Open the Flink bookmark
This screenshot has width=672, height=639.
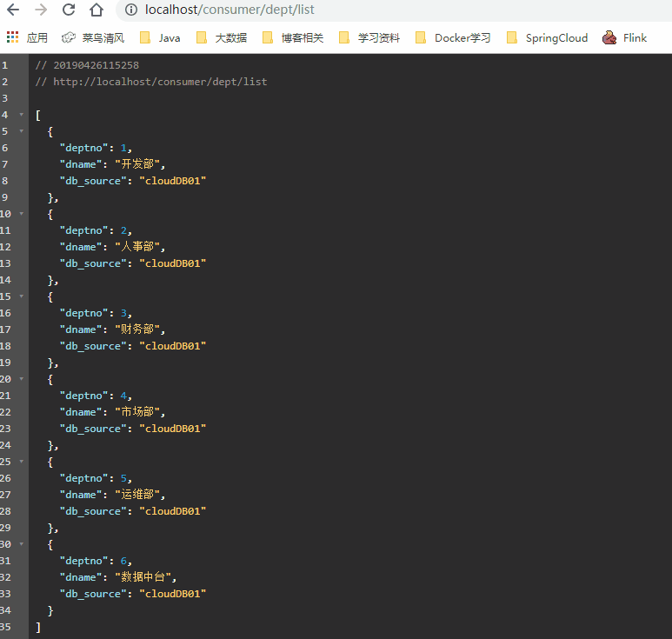coord(624,37)
